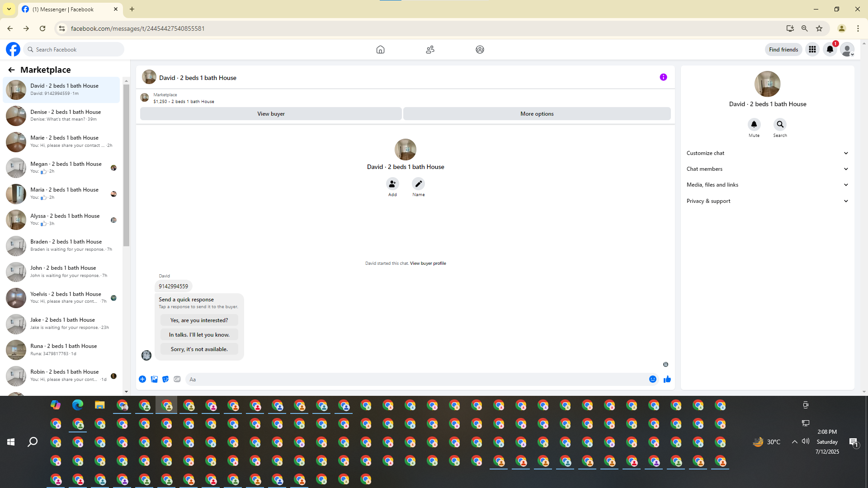
Task: Send a thumbs-up like
Action: (667, 380)
